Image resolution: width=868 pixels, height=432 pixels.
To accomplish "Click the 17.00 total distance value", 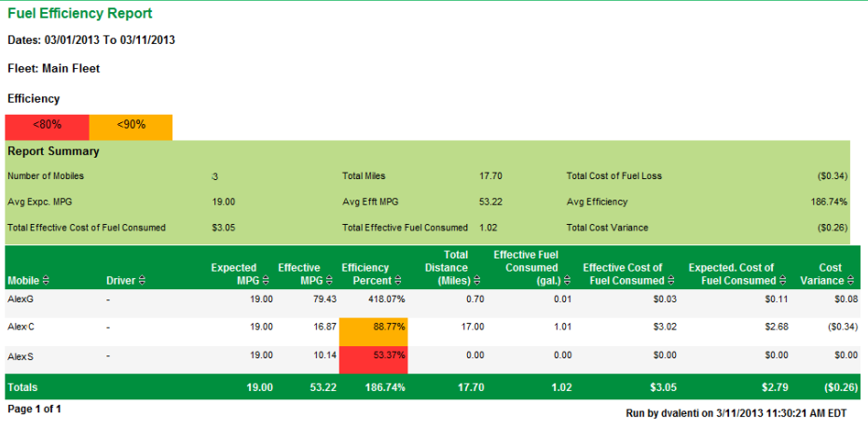I will click(473, 327).
